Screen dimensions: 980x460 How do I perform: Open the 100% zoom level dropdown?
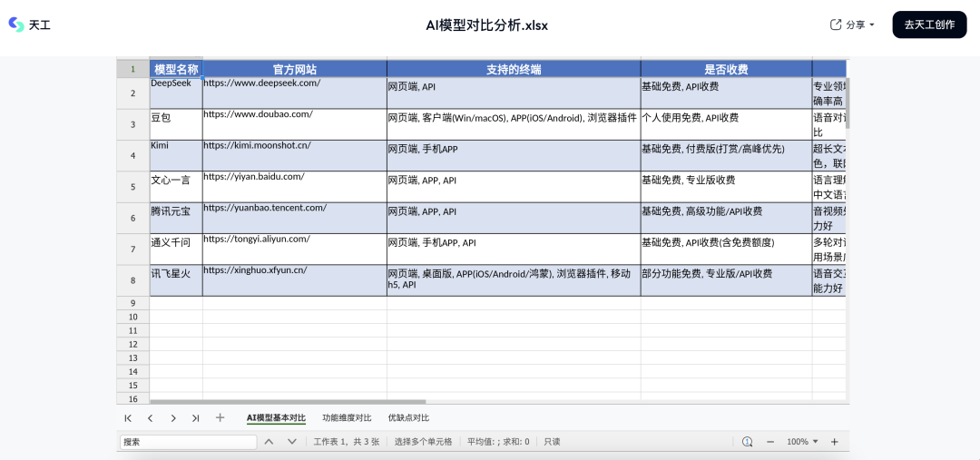802,442
